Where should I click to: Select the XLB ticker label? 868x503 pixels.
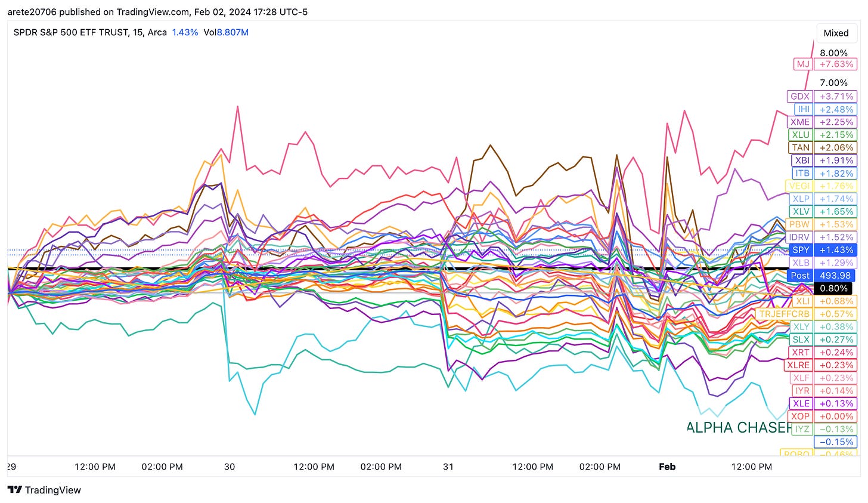801,263
